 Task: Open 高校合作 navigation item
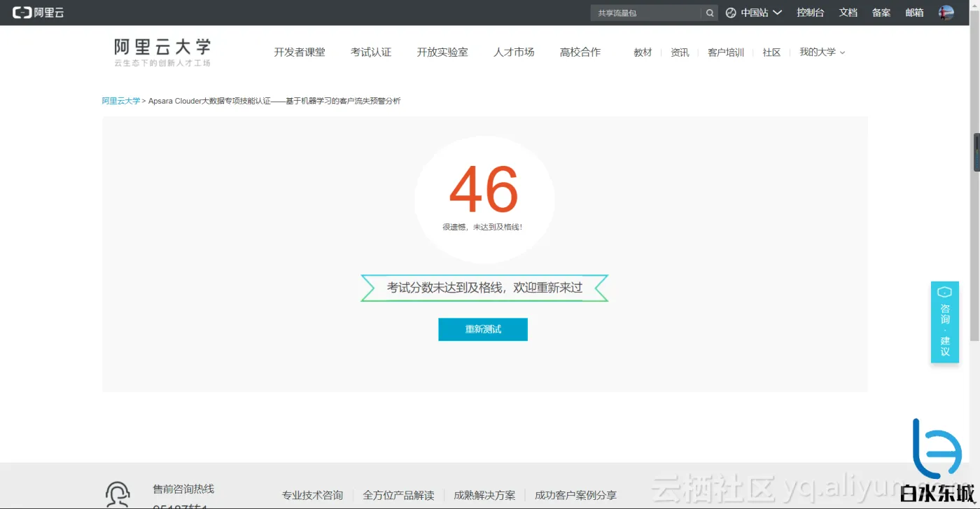tap(580, 52)
